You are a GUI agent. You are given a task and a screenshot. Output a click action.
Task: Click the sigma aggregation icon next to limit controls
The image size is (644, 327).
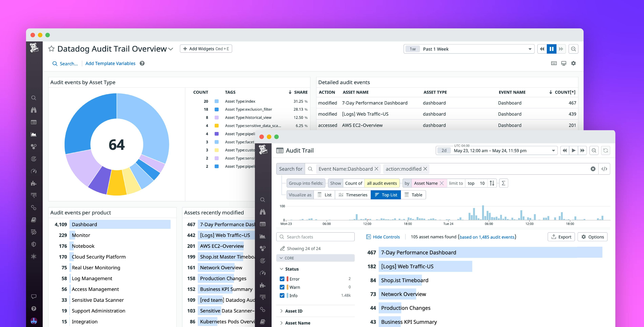[504, 183]
